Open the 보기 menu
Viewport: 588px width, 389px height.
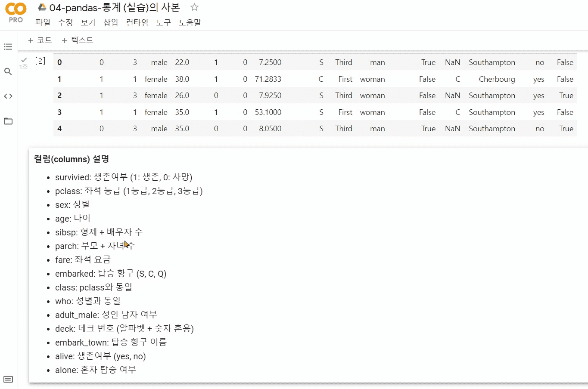coord(88,22)
